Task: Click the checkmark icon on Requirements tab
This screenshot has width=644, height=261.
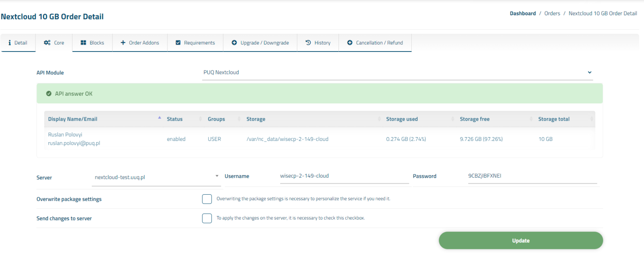Action: (x=178, y=43)
